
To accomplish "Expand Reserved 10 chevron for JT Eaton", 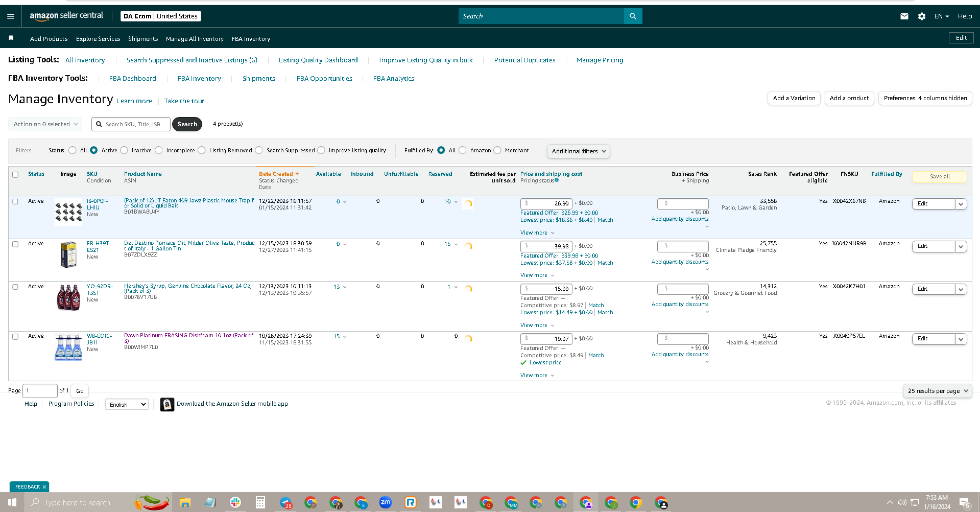I will (456, 202).
